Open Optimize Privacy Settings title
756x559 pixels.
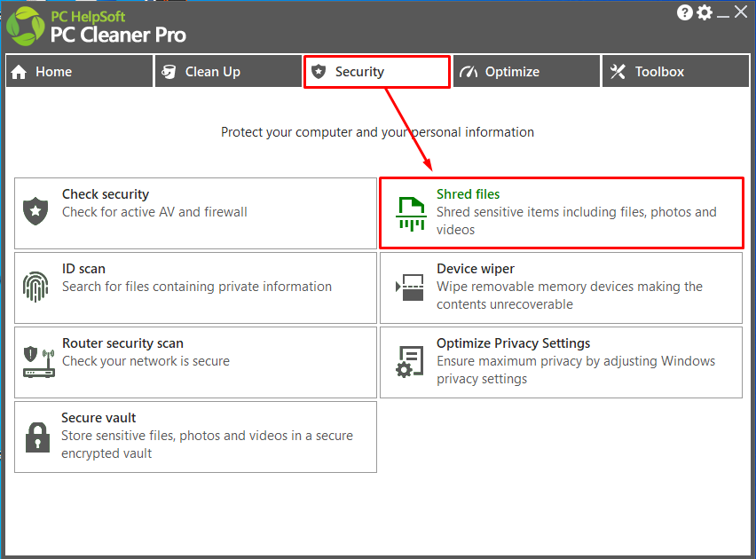click(x=514, y=343)
